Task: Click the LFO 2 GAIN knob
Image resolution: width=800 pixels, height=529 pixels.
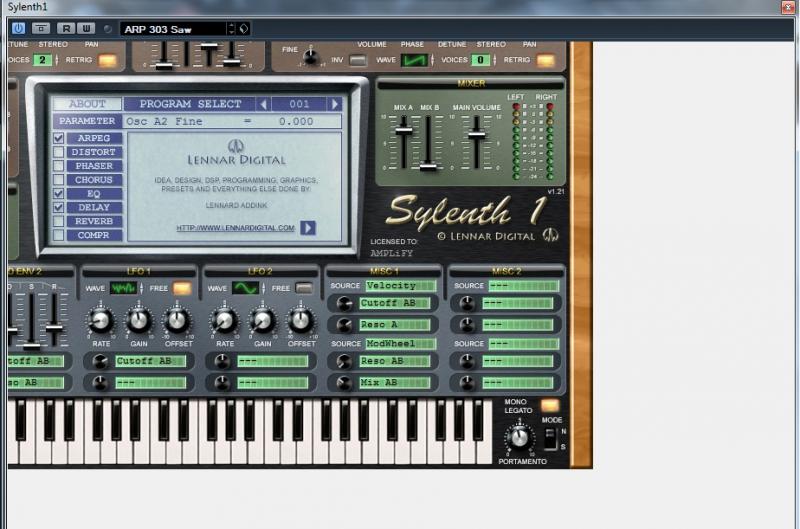Action: [262, 320]
